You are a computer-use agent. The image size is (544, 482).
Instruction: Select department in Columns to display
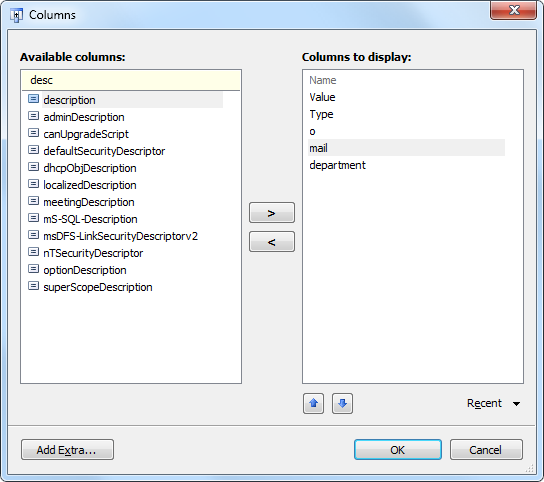coord(337,165)
